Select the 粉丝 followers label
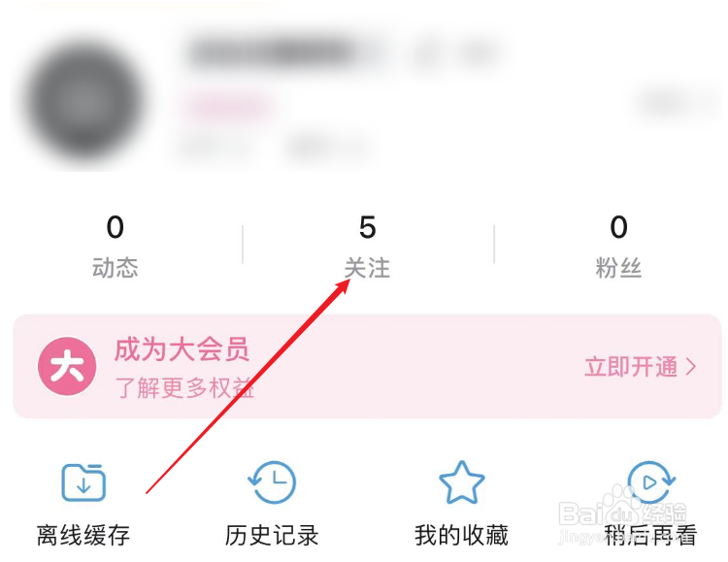Image resolution: width=728 pixels, height=562 pixels. point(618,268)
